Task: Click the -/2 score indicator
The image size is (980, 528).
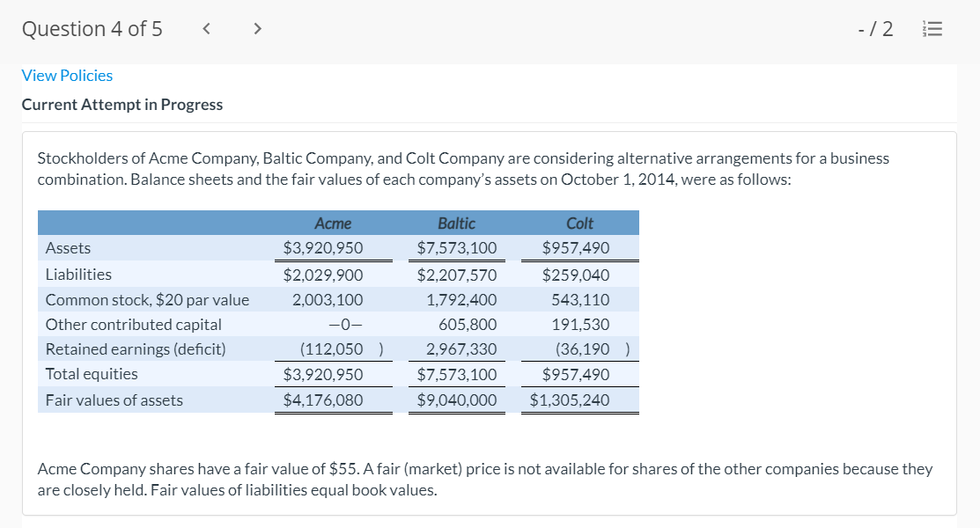Action: pyautogui.click(x=874, y=29)
